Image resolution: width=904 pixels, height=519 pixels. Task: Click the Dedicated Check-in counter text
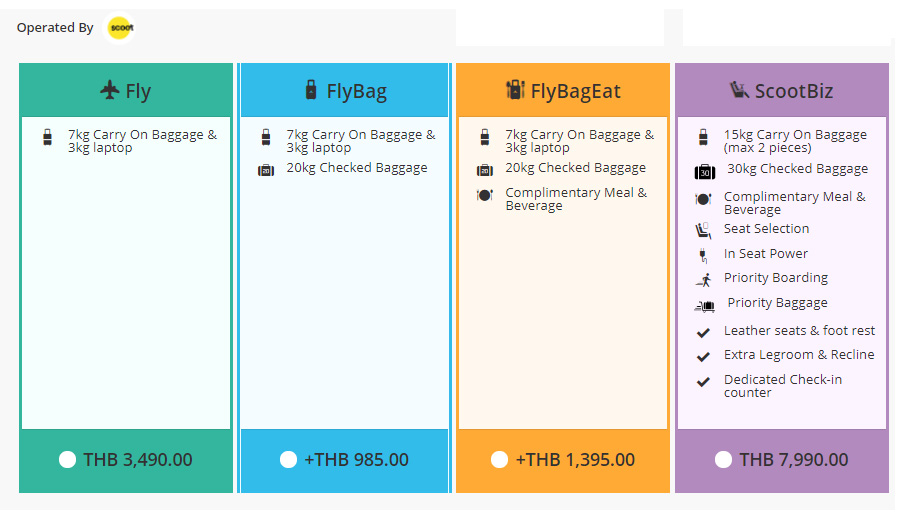click(x=782, y=386)
